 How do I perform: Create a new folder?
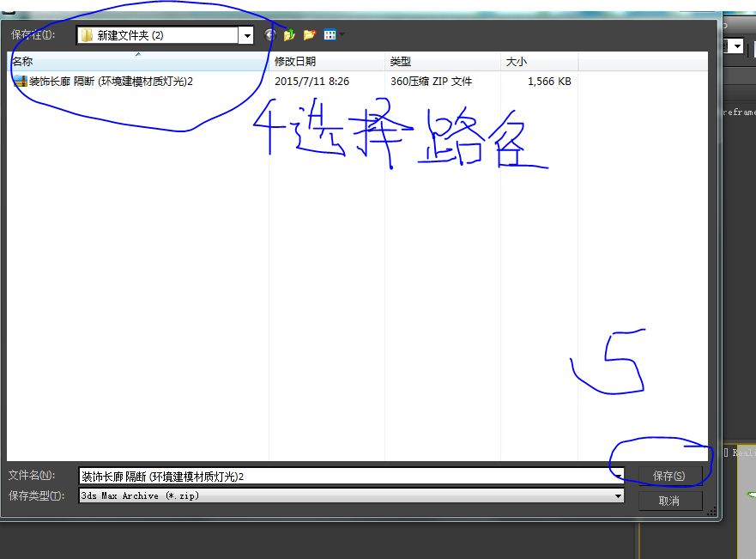click(309, 34)
